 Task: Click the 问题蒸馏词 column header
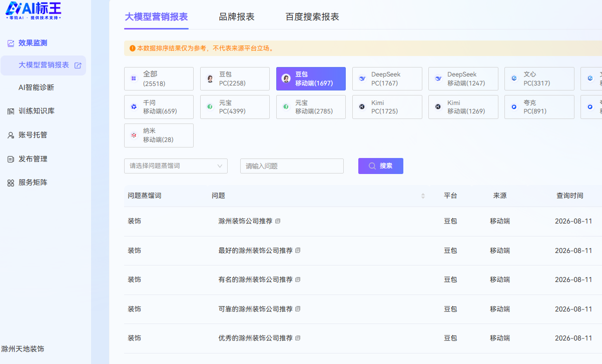click(145, 196)
